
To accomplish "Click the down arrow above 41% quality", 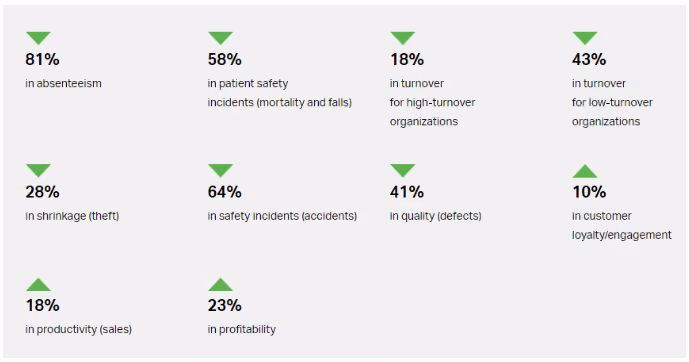I will [x=403, y=170].
